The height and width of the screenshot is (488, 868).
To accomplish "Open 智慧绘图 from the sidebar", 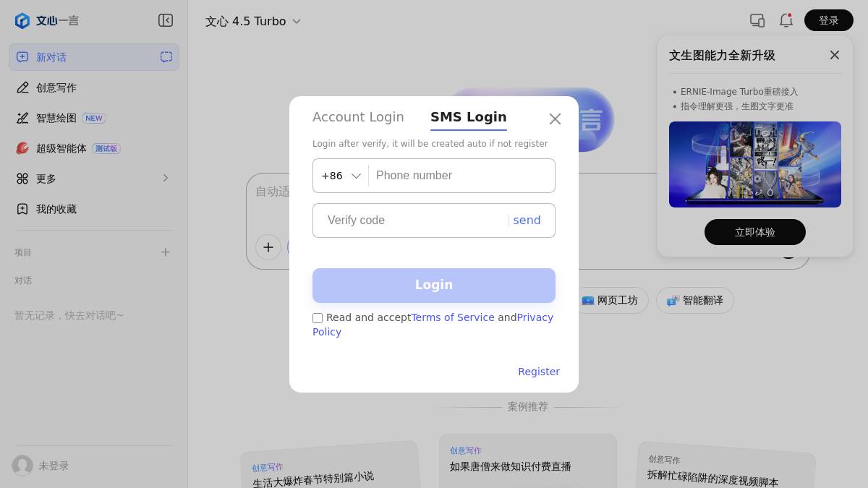I will click(94, 118).
